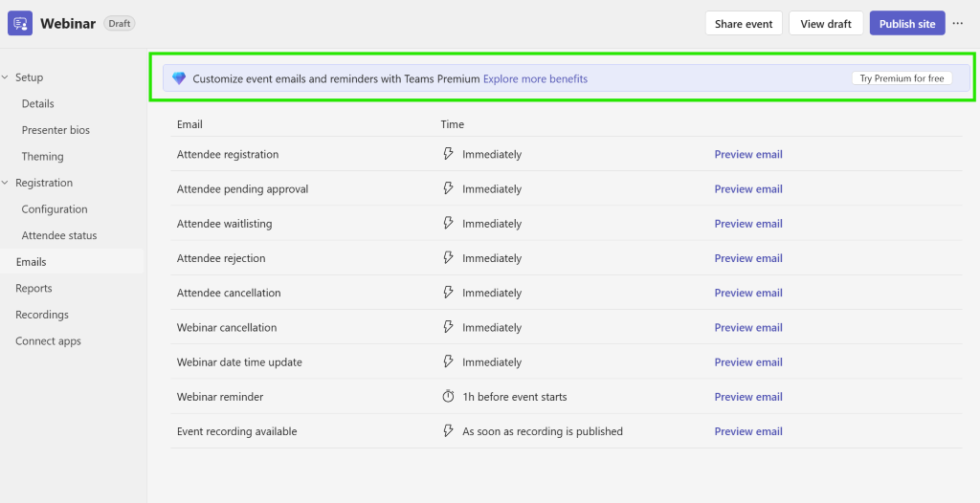Preview email for Webinar date time update

(748, 361)
